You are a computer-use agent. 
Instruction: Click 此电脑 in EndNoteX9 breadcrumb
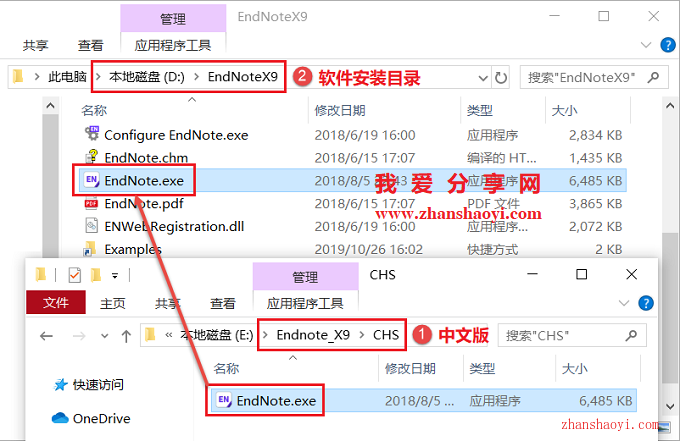coord(67,77)
